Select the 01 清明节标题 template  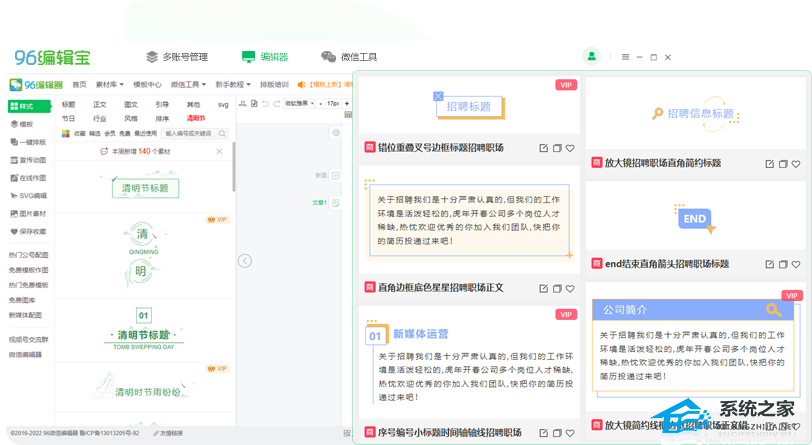coord(144,329)
